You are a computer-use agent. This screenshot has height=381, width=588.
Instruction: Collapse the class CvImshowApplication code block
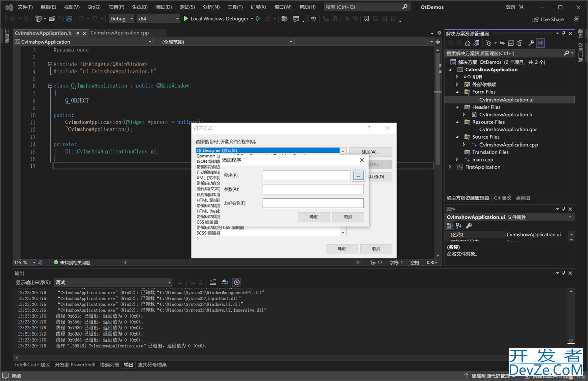click(50, 86)
